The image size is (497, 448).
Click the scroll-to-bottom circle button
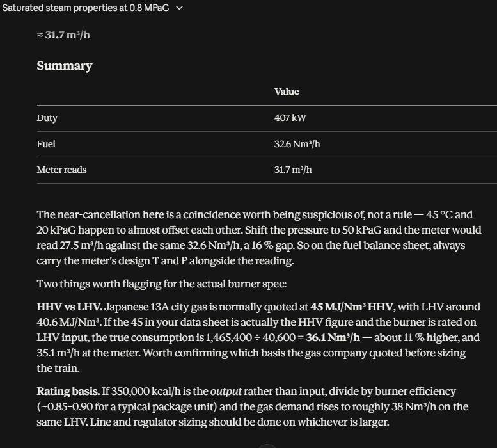(267, 446)
